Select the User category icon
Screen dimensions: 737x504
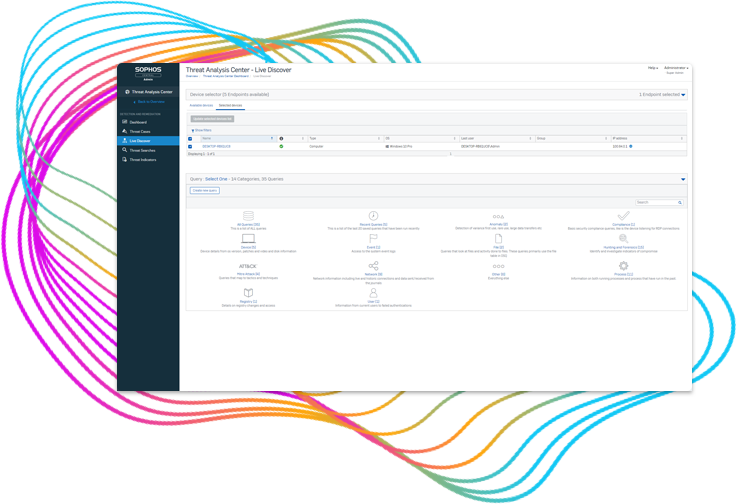tap(373, 292)
